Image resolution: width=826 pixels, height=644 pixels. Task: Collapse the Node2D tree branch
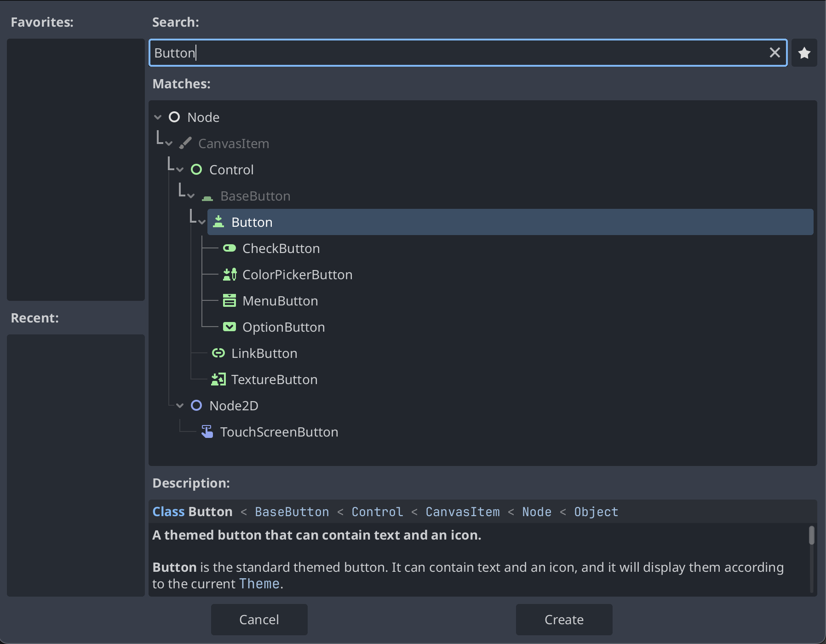(179, 405)
